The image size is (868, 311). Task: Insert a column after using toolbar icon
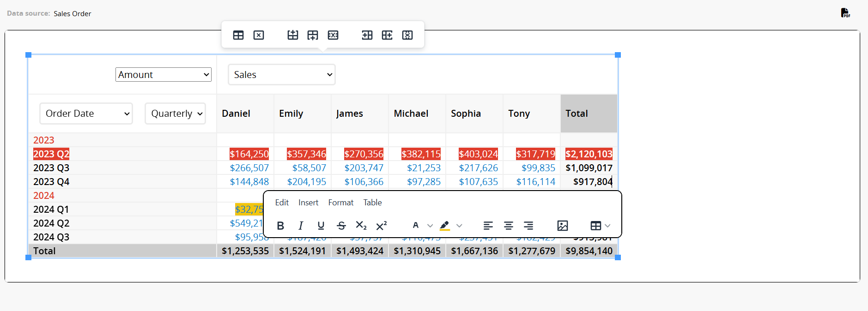tap(387, 35)
